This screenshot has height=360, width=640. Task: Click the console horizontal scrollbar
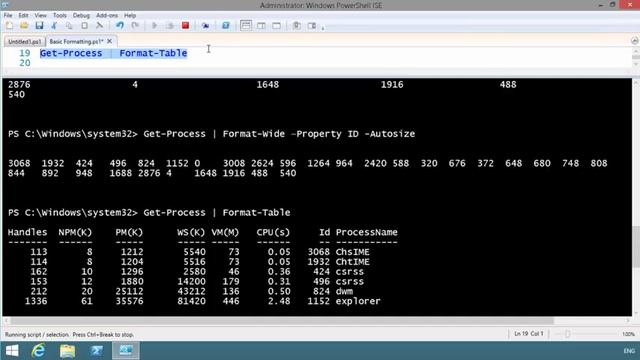pos(282,321)
